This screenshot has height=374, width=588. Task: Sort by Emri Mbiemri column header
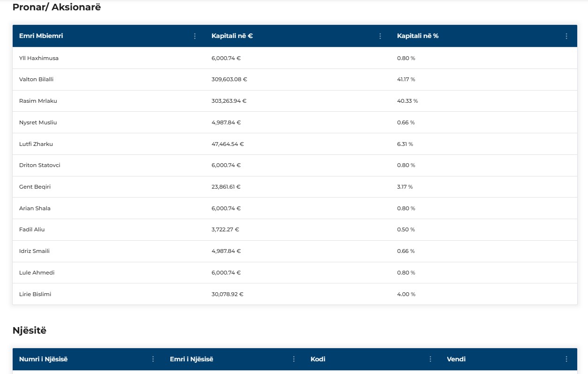pyautogui.click(x=41, y=36)
